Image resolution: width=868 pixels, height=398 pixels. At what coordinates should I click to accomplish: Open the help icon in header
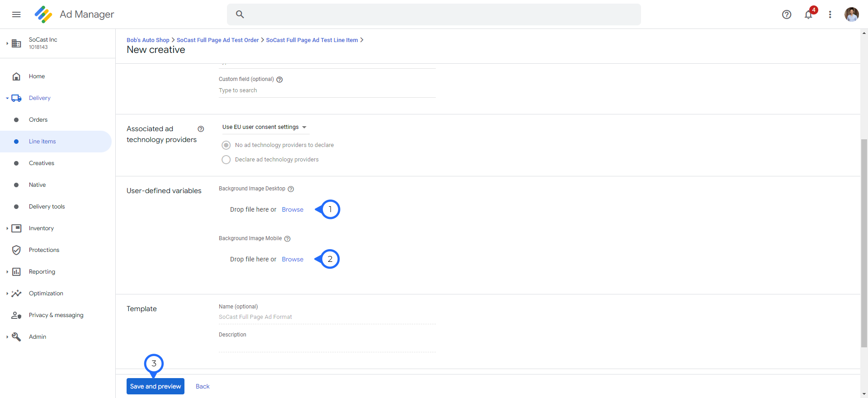[x=787, y=14]
